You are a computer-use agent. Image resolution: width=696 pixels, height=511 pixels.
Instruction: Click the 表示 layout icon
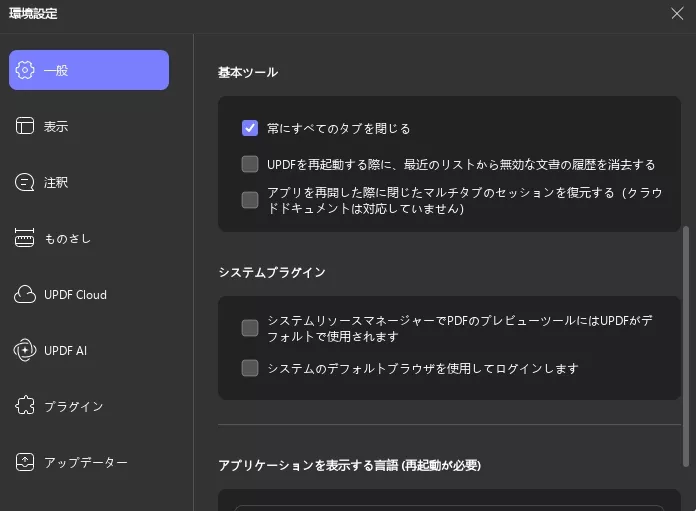pyautogui.click(x=25, y=126)
